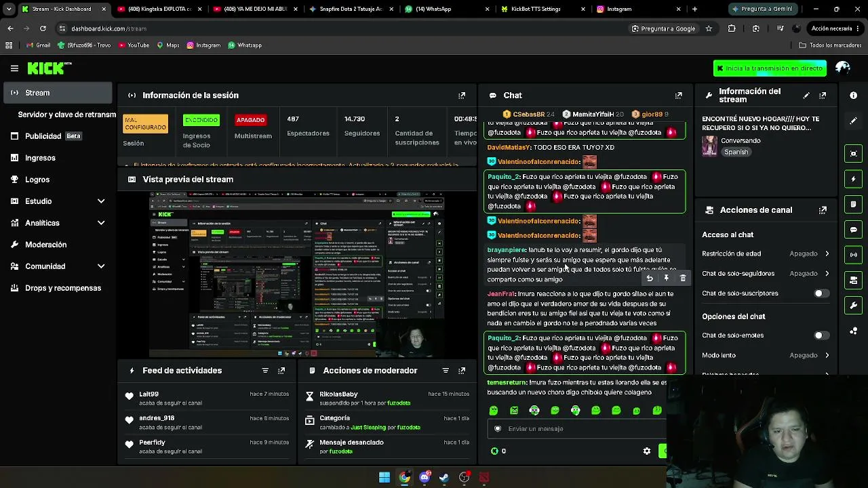Reply to the brayanpiere chat message
Viewport: 868px width, 488px height.
pyautogui.click(x=650, y=278)
